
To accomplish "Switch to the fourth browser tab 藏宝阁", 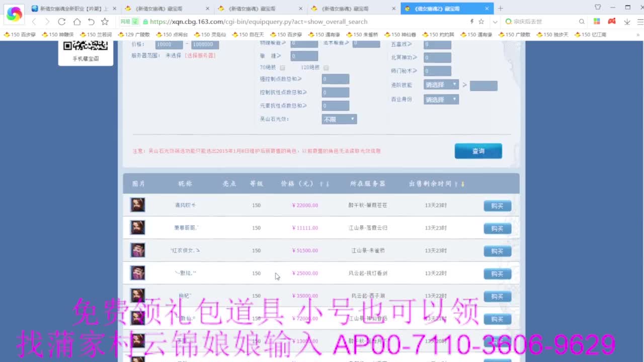I will point(354,9).
